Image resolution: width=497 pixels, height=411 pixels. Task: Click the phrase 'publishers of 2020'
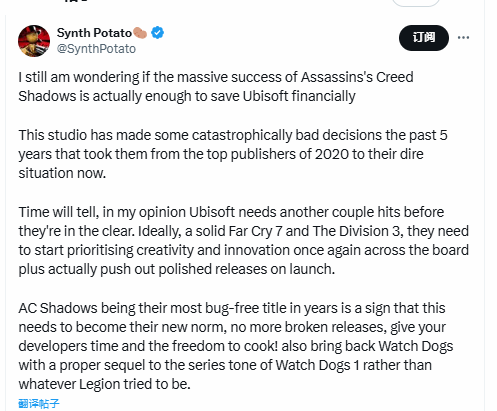[x=290, y=154]
